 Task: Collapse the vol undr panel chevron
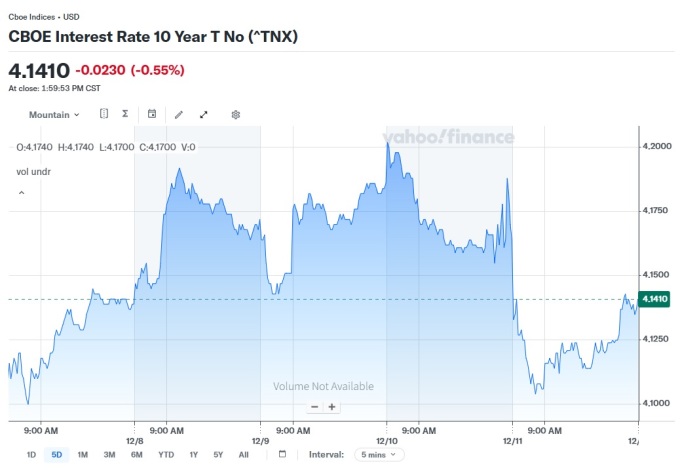pyautogui.click(x=21, y=192)
